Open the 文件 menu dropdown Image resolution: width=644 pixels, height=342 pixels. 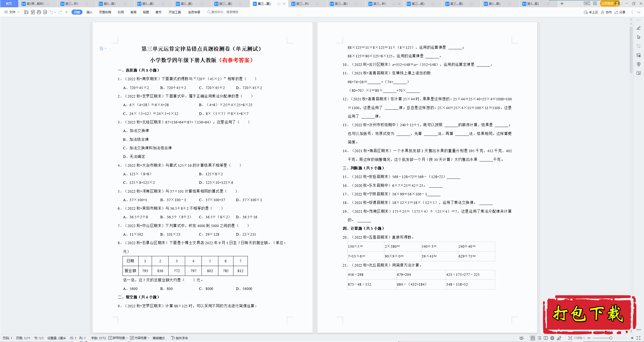pos(12,12)
